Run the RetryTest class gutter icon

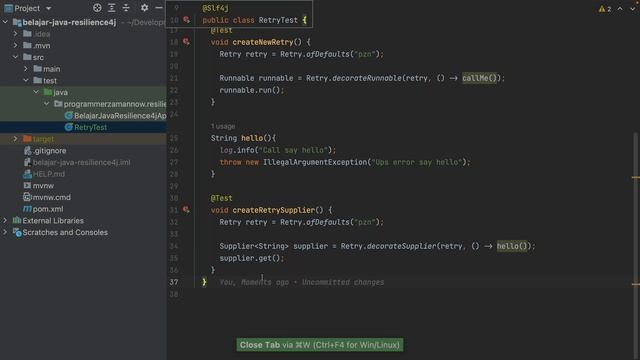pos(186,20)
